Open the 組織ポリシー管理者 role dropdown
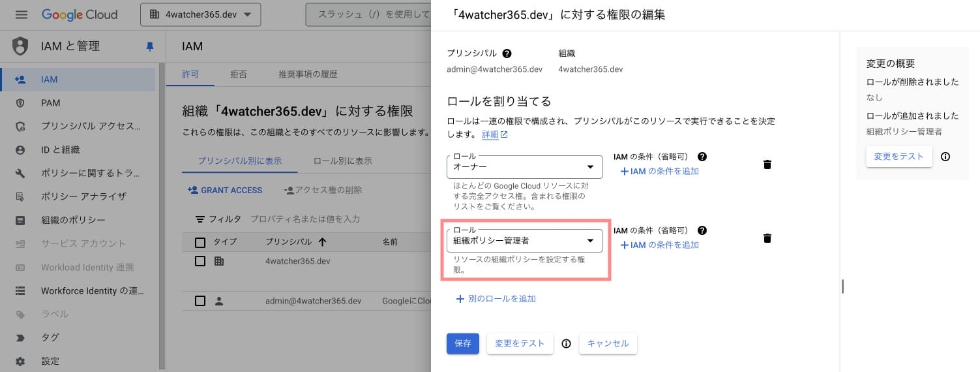 (x=525, y=240)
